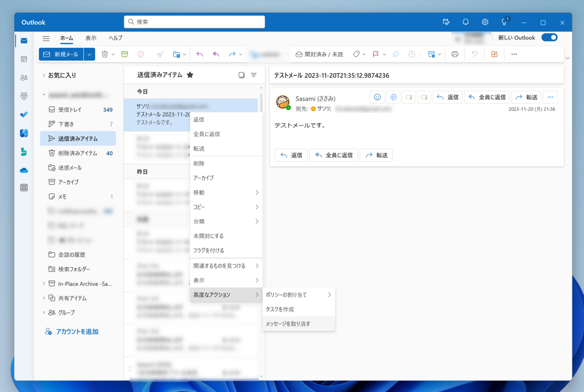The height and width of the screenshot is (392, 584).
Task: Click the Print icon in the toolbar
Action: [x=455, y=54]
